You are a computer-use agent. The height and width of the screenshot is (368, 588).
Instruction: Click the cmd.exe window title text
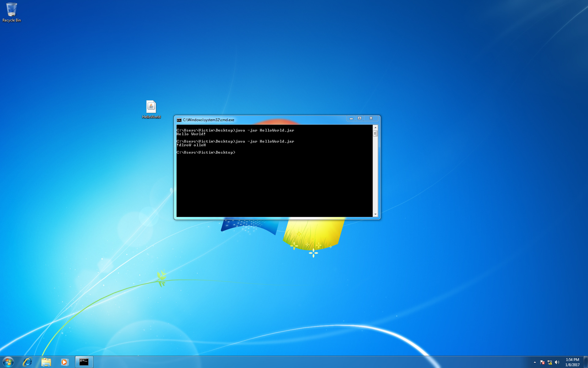209,120
